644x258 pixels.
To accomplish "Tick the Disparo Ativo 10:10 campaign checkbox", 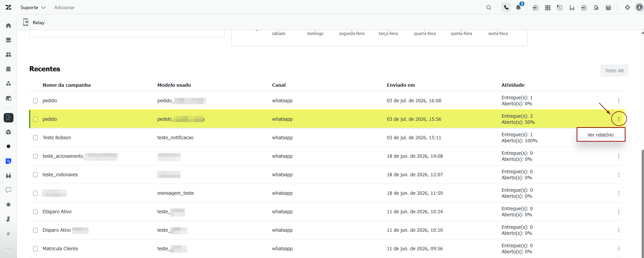I will coord(35,230).
